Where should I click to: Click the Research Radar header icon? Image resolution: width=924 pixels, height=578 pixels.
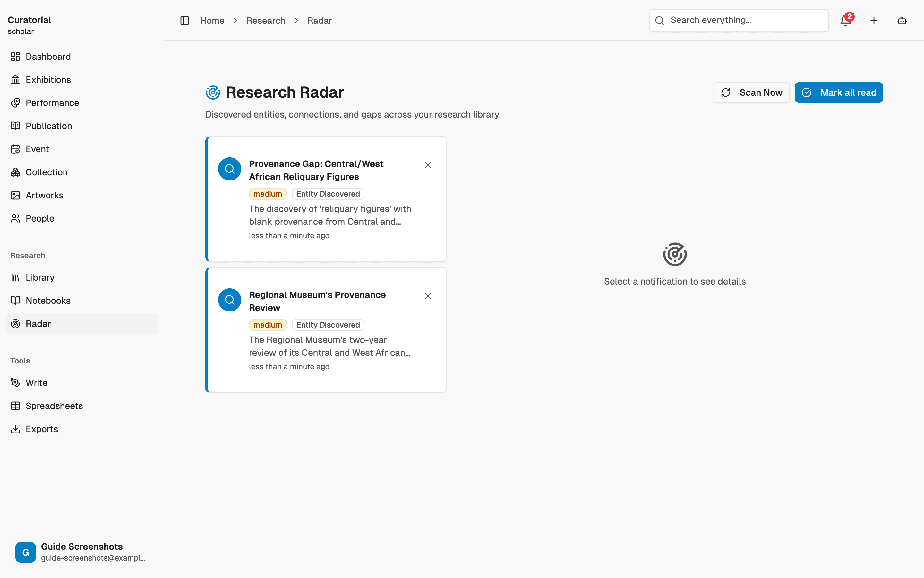pos(213,92)
